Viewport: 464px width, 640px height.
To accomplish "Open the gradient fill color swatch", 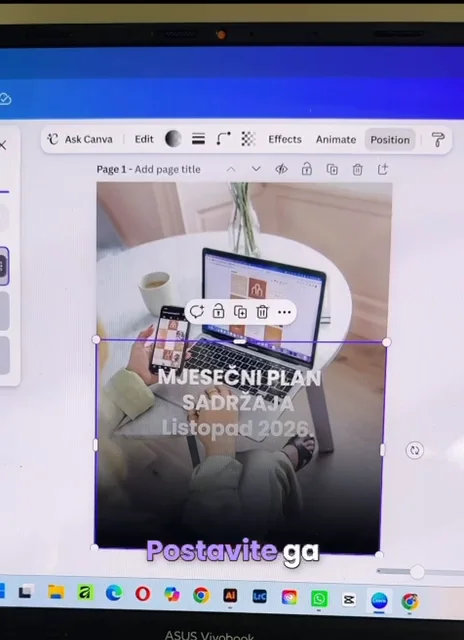I will coord(173,139).
